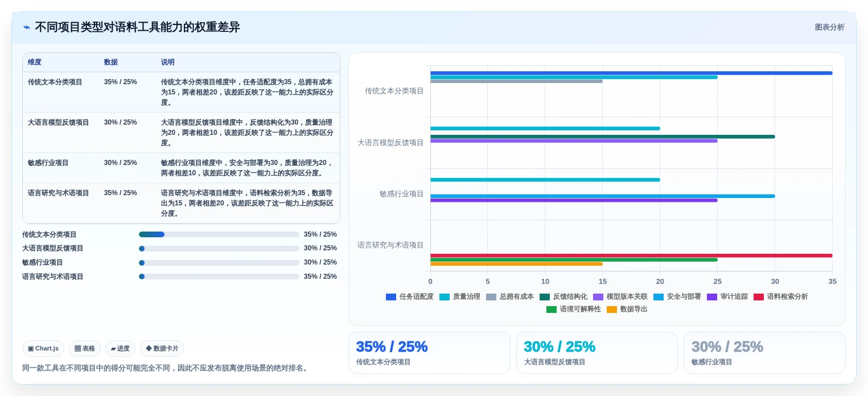Click 大语言模型反馈项目 chart axis label
This screenshot has width=868, height=396.
(x=390, y=142)
